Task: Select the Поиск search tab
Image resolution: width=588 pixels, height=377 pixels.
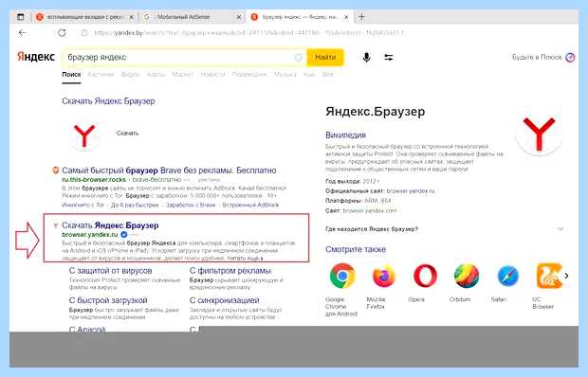Action: tap(71, 75)
